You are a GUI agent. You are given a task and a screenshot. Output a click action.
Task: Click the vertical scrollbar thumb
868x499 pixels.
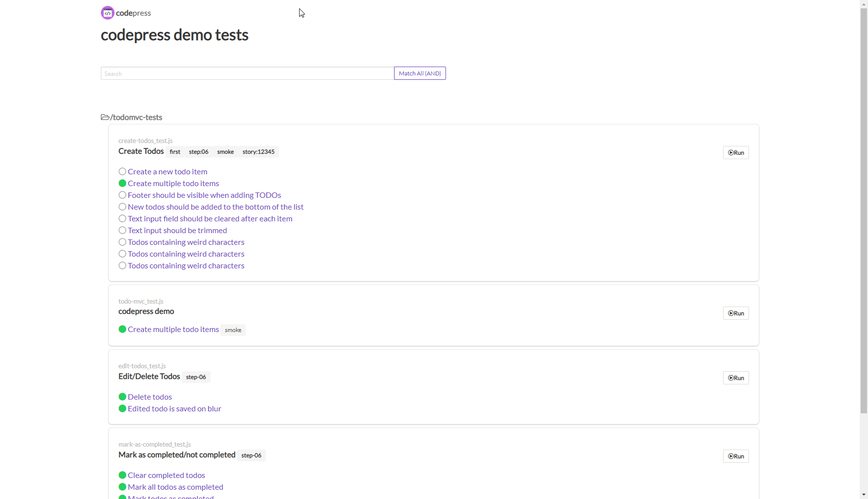pos(864,211)
